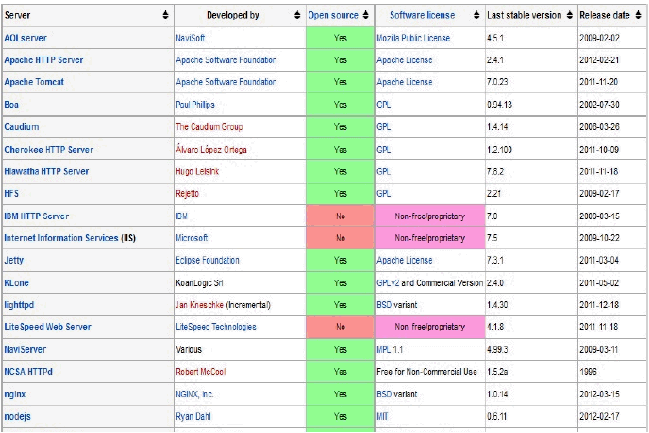Open Apache License link in Jetty row

pyautogui.click(x=404, y=260)
